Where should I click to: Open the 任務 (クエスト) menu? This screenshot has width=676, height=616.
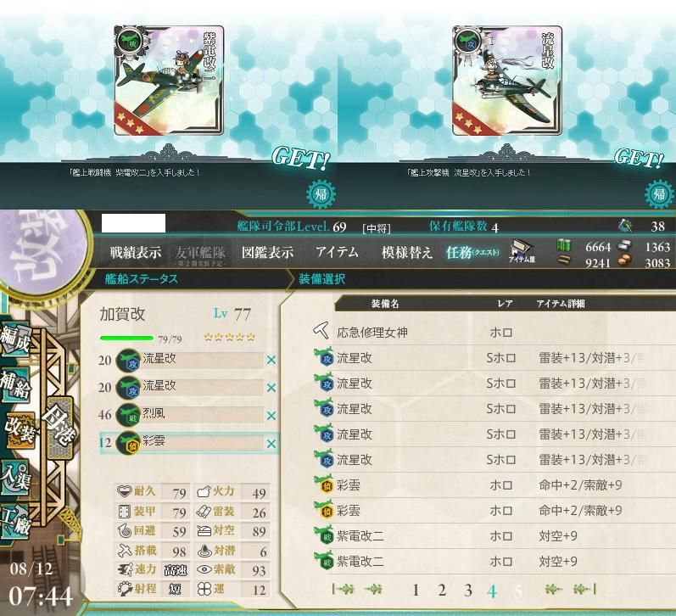pyautogui.click(x=472, y=252)
